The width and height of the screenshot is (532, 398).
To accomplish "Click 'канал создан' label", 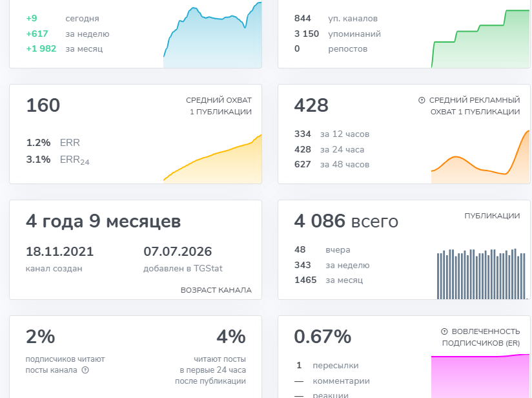I will [54, 269].
